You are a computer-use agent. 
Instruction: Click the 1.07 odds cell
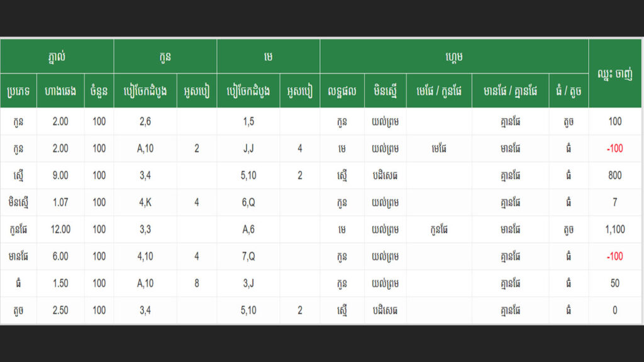click(60, 202)
